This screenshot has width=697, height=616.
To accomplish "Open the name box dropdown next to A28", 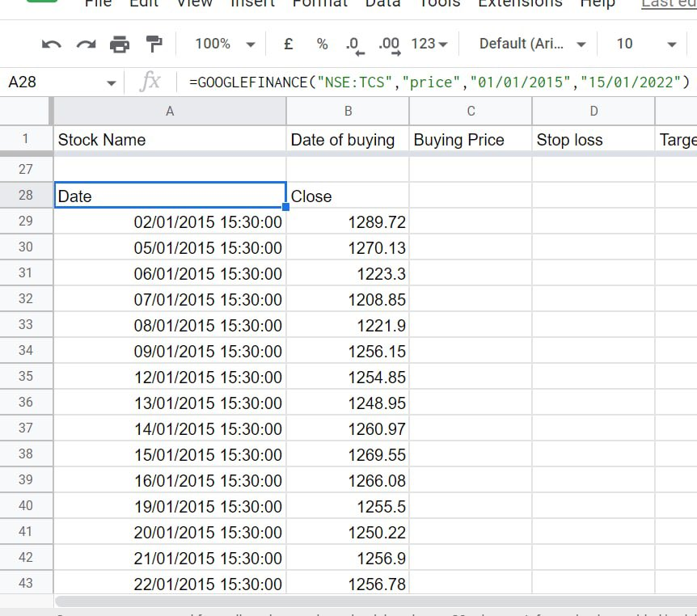I will point(112,81).
